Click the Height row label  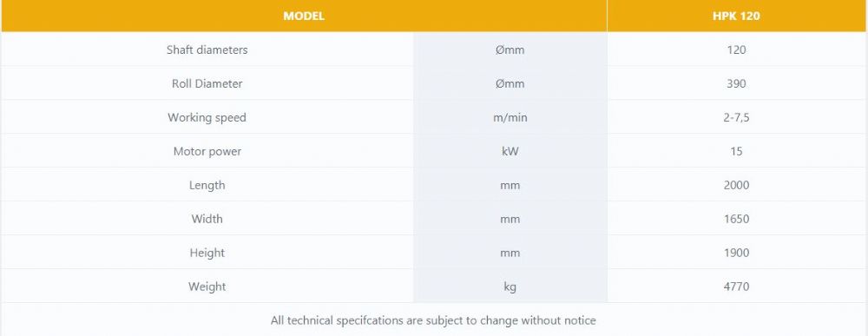pos(207,253)
